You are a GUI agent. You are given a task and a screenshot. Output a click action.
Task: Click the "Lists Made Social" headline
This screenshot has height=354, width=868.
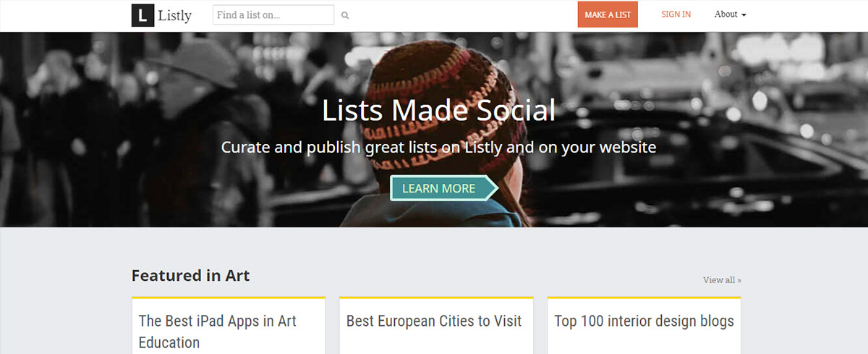(x=439, y=110)
